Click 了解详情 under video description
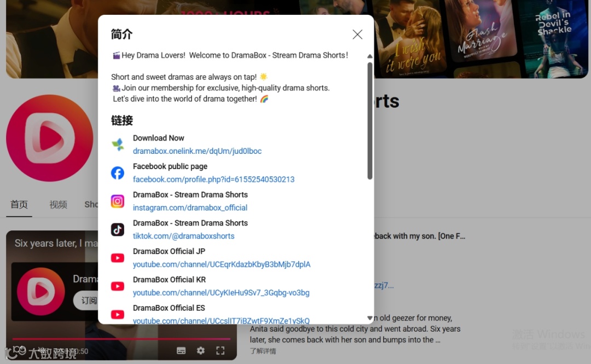The height and width of the screenshot is (364, 591). click(263, 351)
